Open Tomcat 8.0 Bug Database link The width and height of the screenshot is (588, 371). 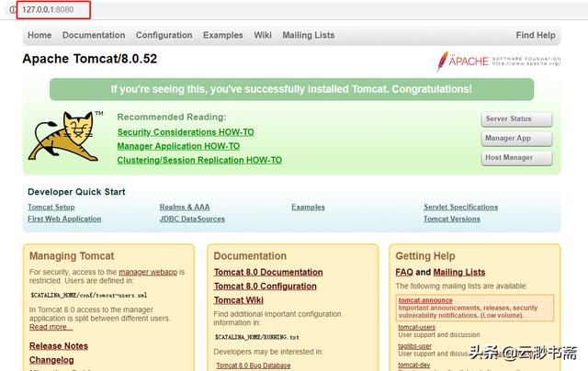[x=254, y=365]
